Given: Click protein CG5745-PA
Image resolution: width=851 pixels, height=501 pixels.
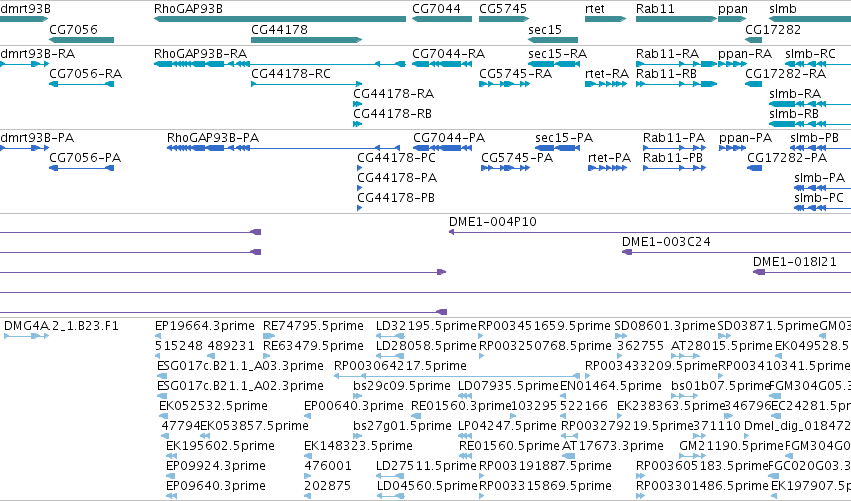Looking at the screenshot, I should [x=505, y=168].
